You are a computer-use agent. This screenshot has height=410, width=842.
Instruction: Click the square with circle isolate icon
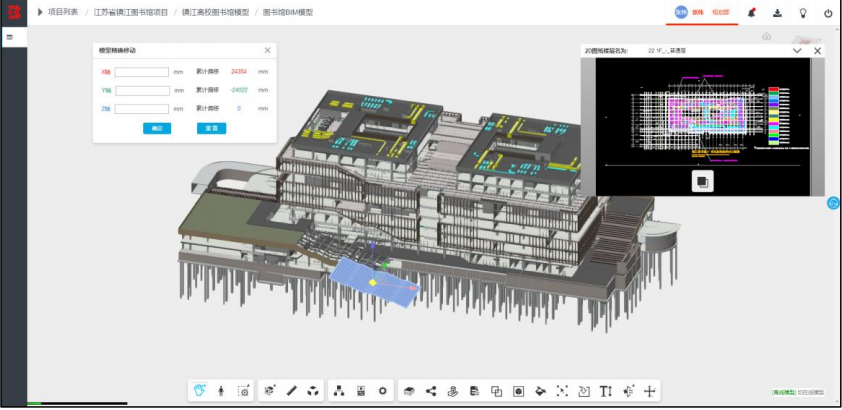pos(518,391)
